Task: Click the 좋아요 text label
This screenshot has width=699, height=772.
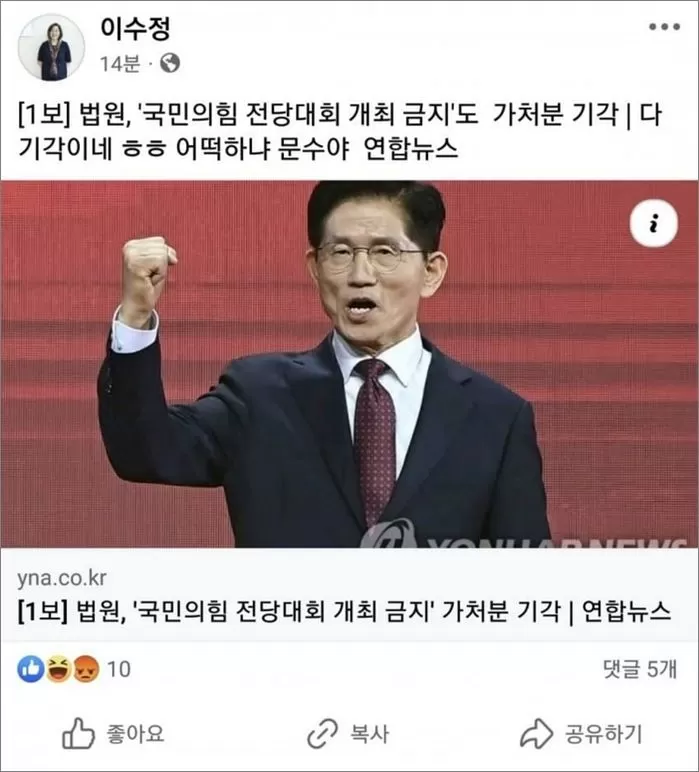Action: click(135, 734)
